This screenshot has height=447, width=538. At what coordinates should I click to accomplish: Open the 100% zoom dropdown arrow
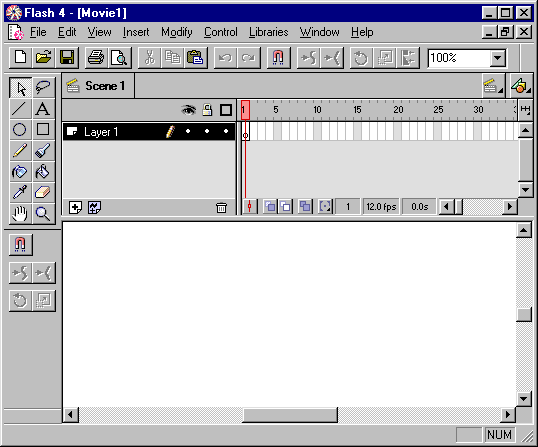click(498, 58)
